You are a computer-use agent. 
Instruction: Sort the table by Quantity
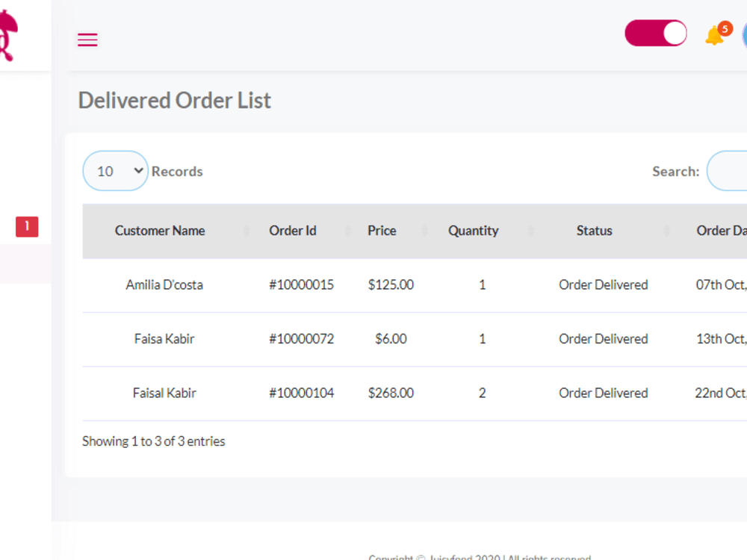[x=473, y=231]
